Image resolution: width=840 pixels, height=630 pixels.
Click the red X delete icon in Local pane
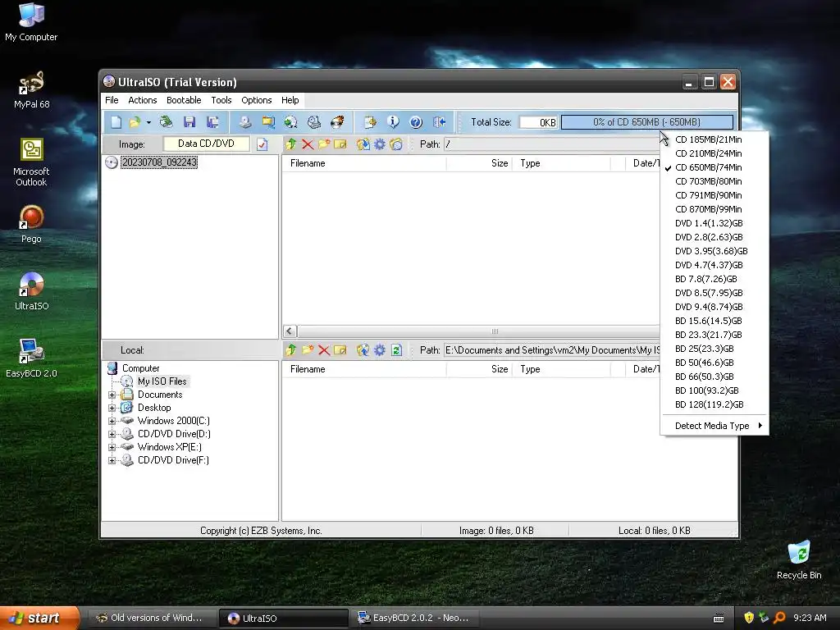323,350
